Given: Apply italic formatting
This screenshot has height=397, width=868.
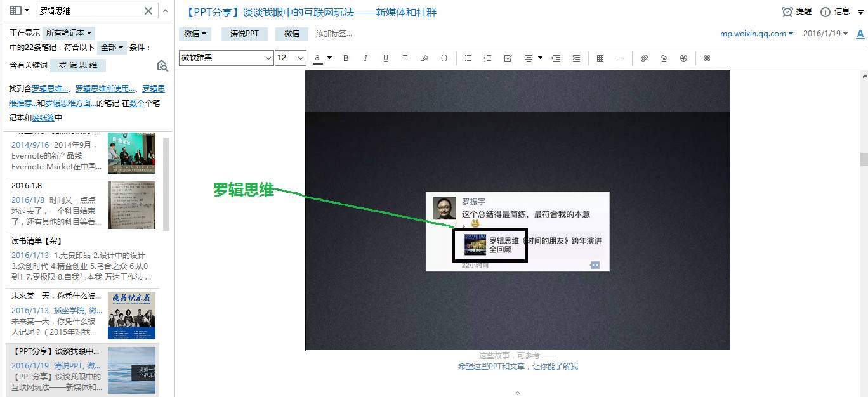Looking at the screenshot, I should (365, 58).
